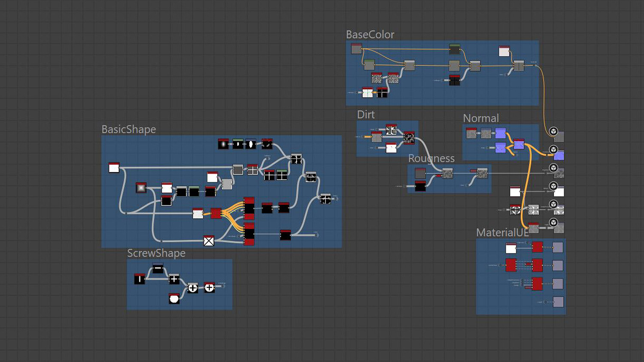Select the white node in MaterialUE

pyautogui.click(x=511, y=248)
